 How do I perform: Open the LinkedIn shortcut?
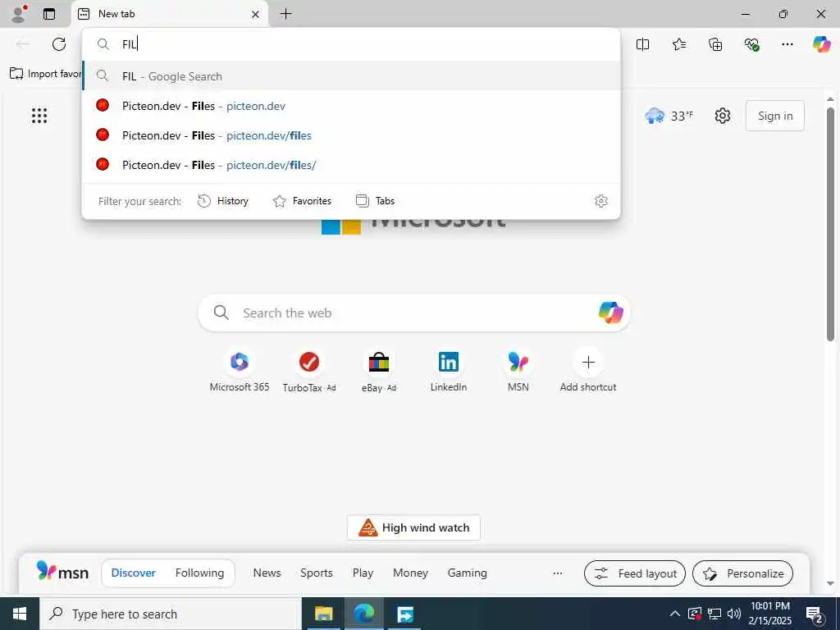click(449, 371)
